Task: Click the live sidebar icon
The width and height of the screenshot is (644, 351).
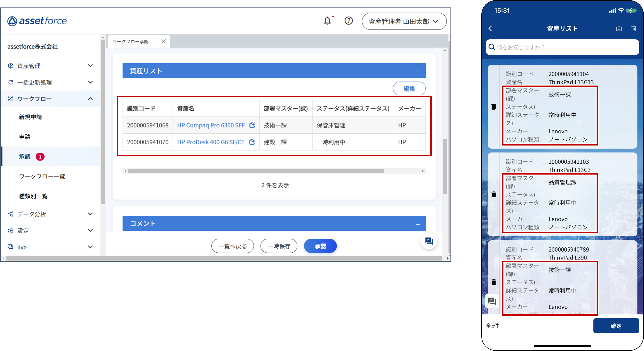Action: [x=11, y=247]
